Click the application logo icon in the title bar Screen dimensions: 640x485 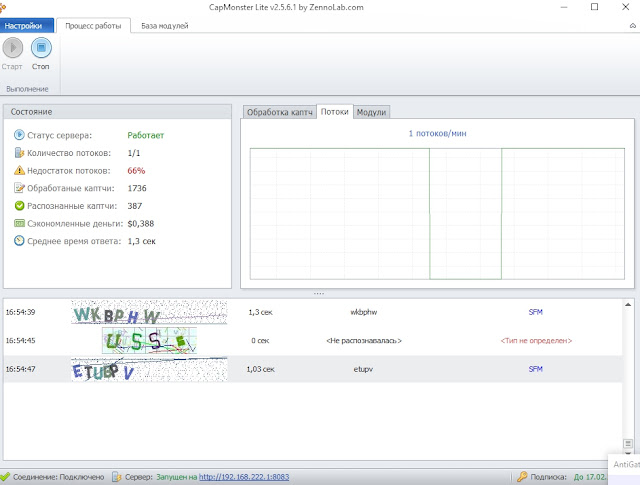coord(2,7)
